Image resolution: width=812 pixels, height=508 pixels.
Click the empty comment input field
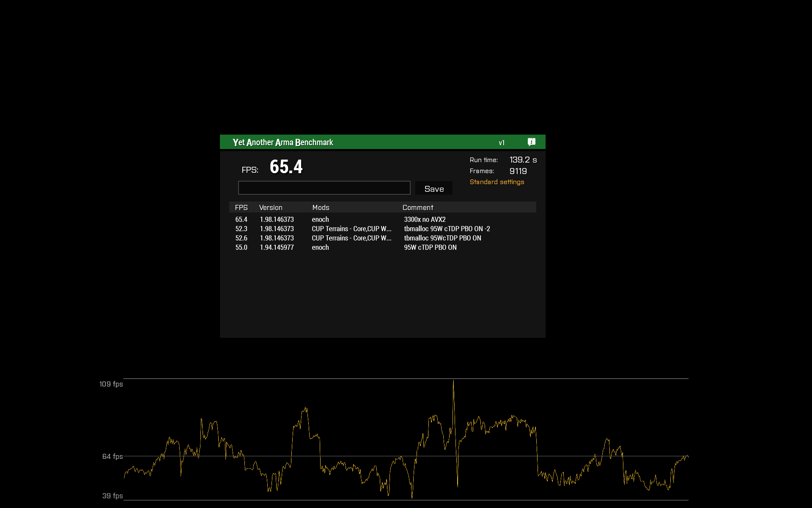pyautogui.click(x=324, y=188)
